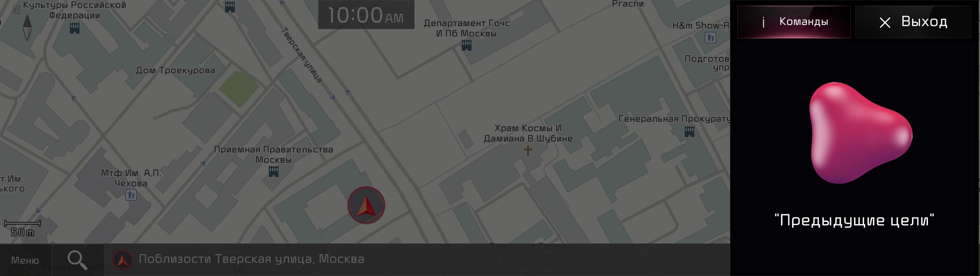Select the Предыдущие цели suggested command text
The height and width of the screenshot is (276, 980).
point(854,220)
